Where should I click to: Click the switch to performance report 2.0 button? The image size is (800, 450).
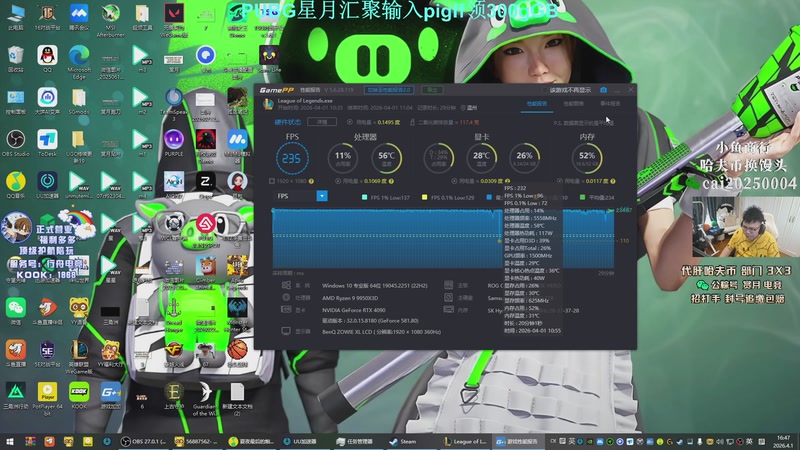(x=389, y=90)
